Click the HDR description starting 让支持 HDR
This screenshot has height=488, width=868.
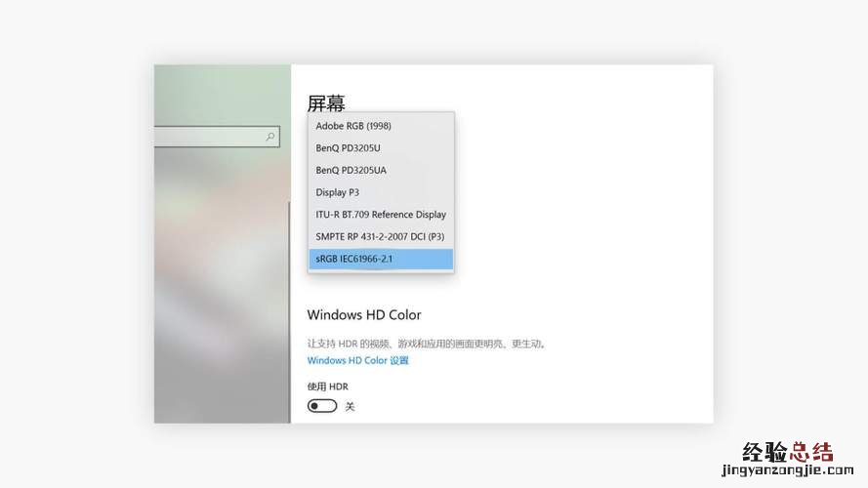click(x=427, y=344)
